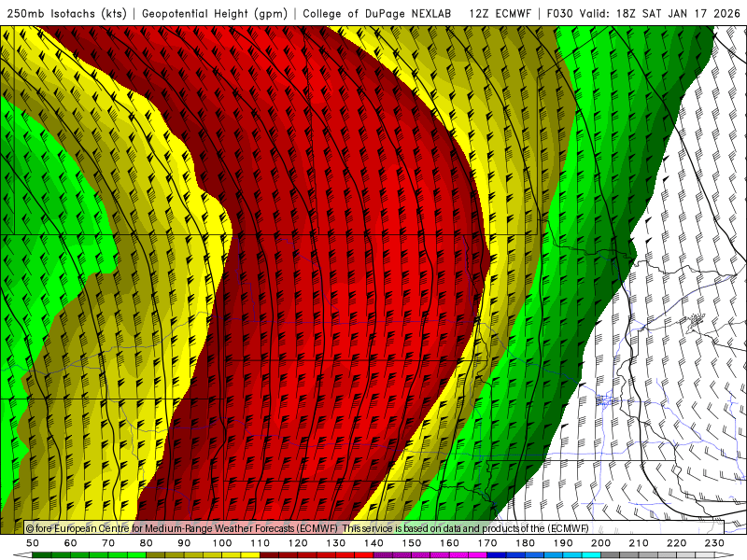Screen dimensions: 747x560
Task: Click the "College of DuPage NEXLAB" label
Action: [x=377, y=13]
